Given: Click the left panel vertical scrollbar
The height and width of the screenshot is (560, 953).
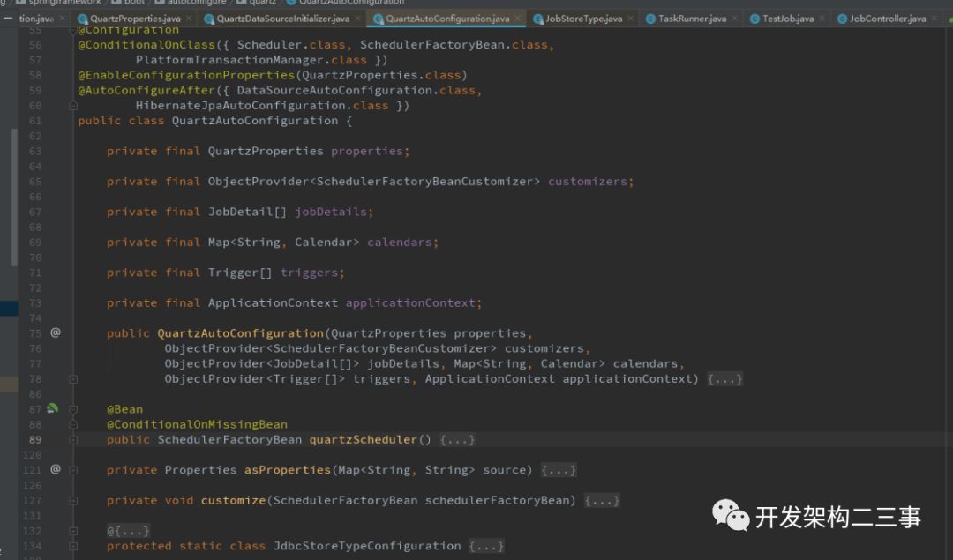Looking at the screenshot, I should pyautogui.click(x=14, y=198).
